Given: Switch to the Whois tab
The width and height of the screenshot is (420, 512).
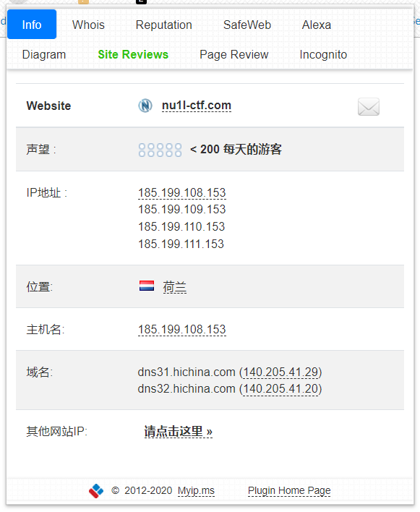Looking at the screenshot, I should point(88,25).
